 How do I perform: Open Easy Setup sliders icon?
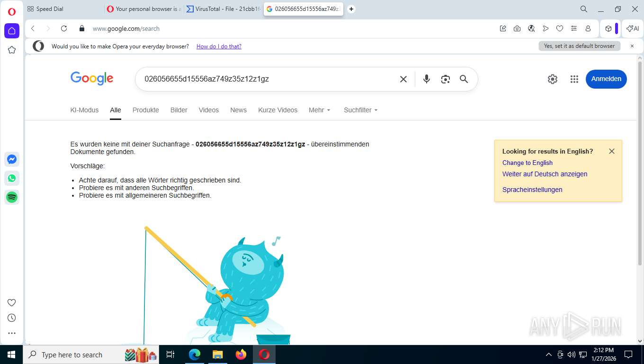click(574, 28)
